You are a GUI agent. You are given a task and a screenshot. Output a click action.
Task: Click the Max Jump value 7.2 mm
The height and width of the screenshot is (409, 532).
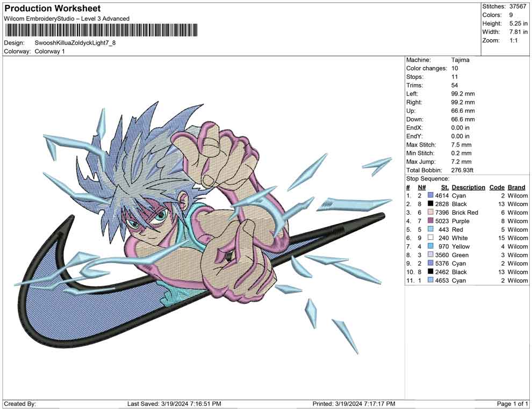[x=462, y=162]
